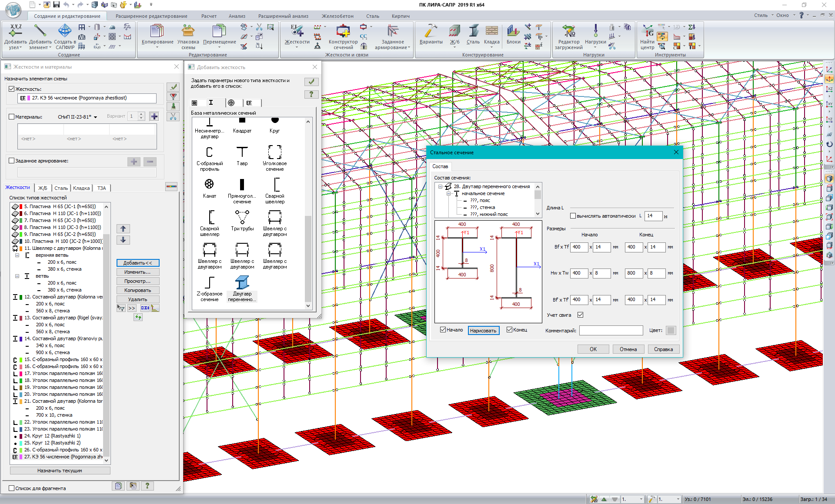Collapse the Двутавр переменного сечения tree node
The image size is (835, 504).
441,186
